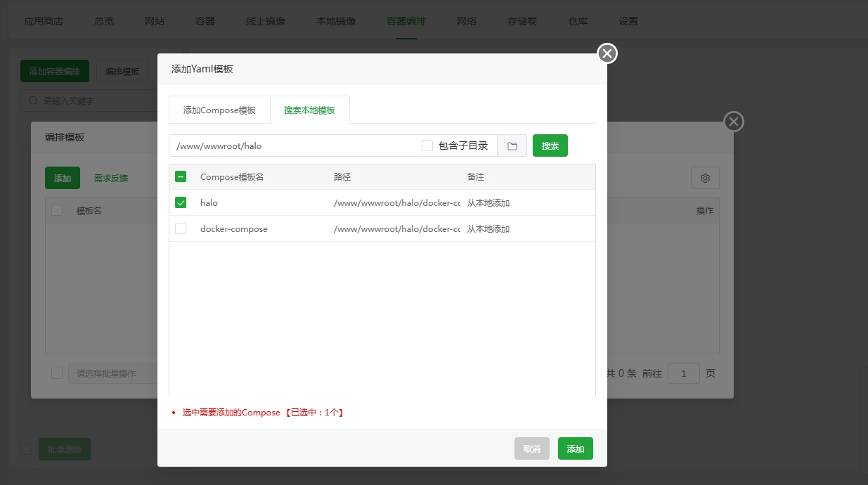Screen dimensions: 868x485
Task: Go to the 本地镜像 section
Action: (x=336, y=21)
